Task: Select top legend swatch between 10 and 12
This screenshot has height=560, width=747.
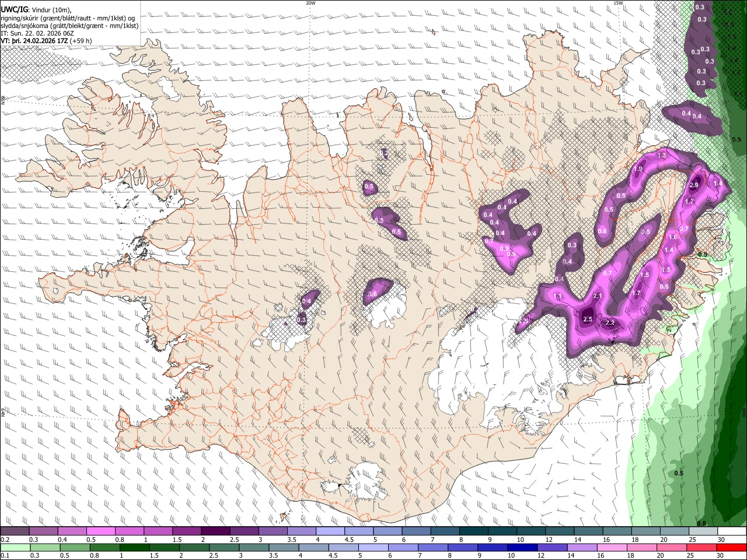Action: point(532,531)
